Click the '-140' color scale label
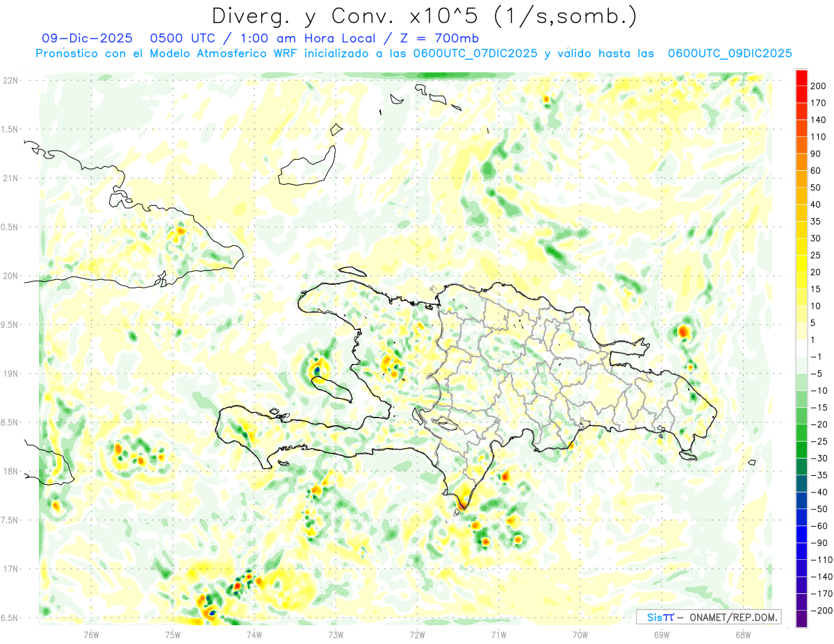 822,577
